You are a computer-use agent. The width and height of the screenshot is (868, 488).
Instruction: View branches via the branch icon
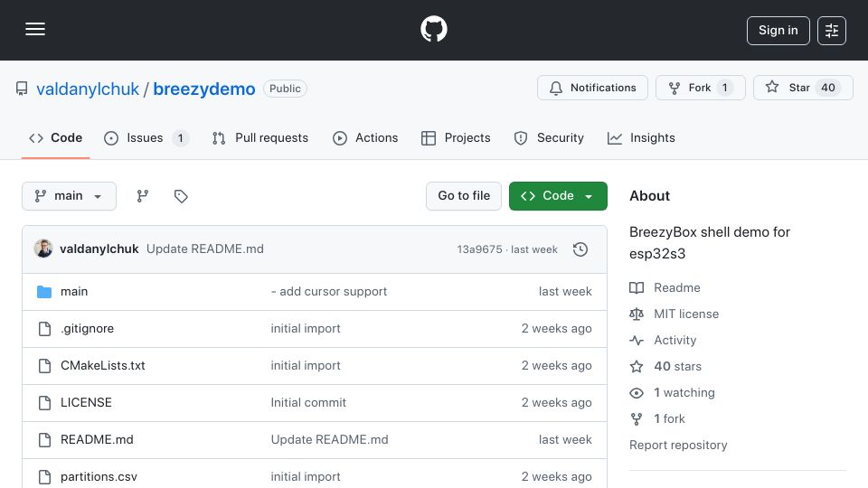(143, 196)
